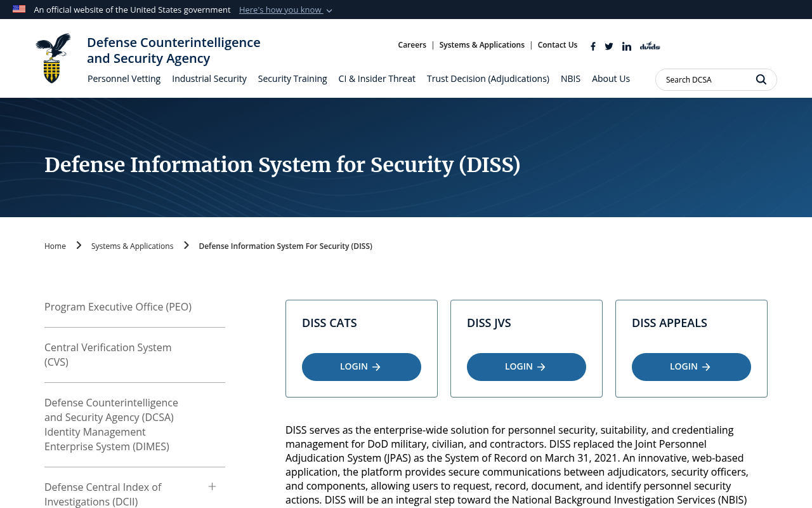Click the DCSA eagle shield logo
The width and height of the screenshot is (812, 508).
tap(53, 58)
